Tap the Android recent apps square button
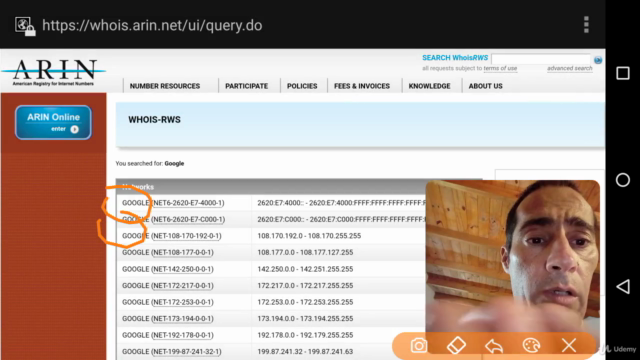640x360 pixels. (x=622, y=73)
